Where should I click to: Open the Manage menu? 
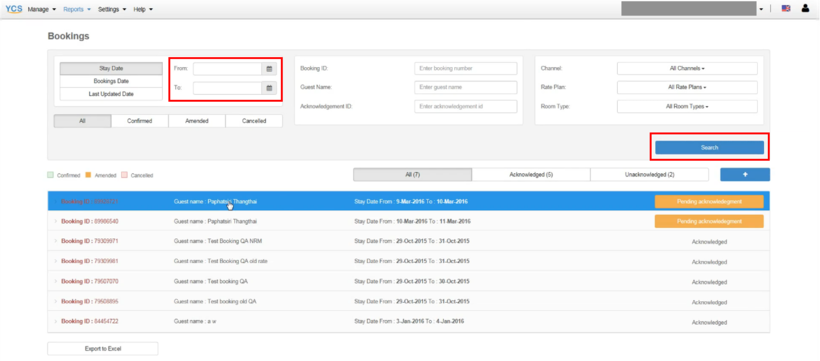(42, 9)
